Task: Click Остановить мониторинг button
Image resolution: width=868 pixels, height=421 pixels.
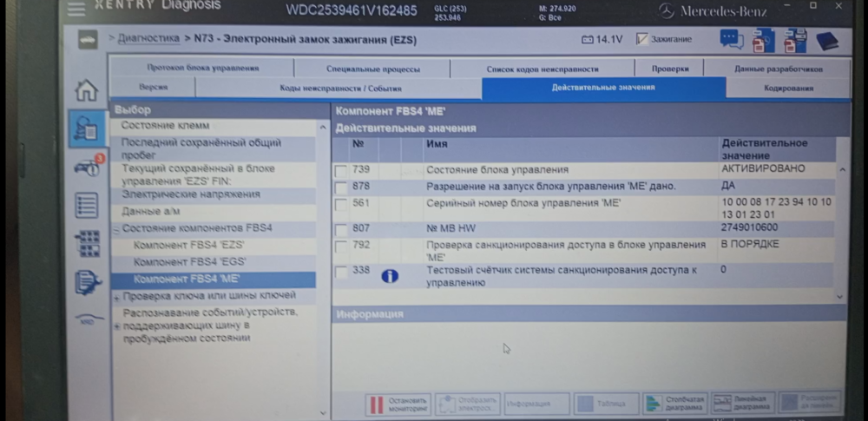Action: [x=398, y=404]
